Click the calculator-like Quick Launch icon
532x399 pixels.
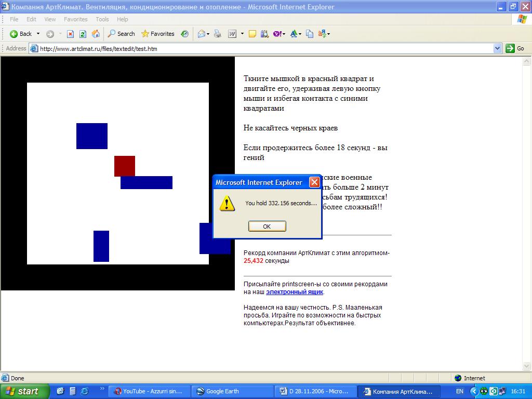coord(72,391)
